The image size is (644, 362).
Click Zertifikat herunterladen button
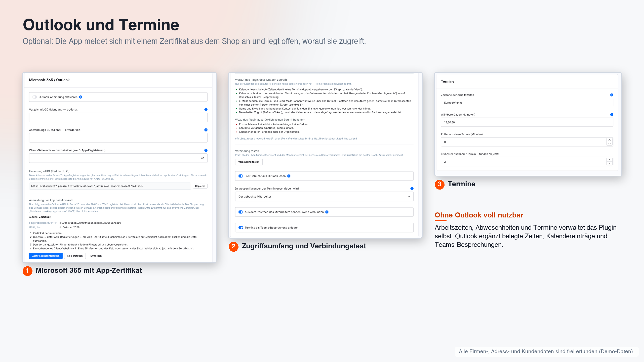[x=46, y=256]
